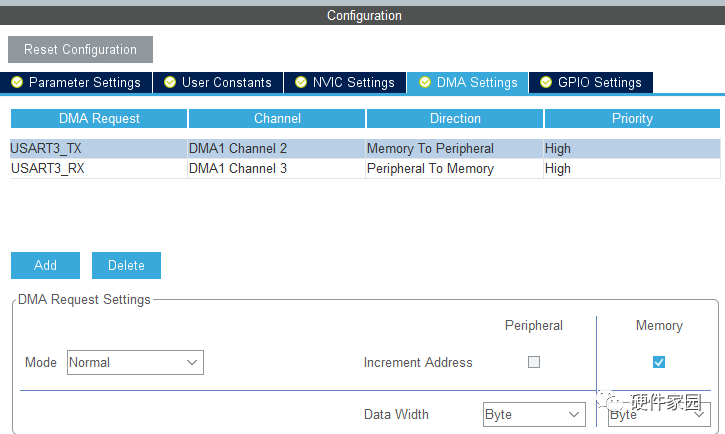Expand Memory Data Width dropdown
The width and height of the screenshot is (725, 434).
point(658,414)
